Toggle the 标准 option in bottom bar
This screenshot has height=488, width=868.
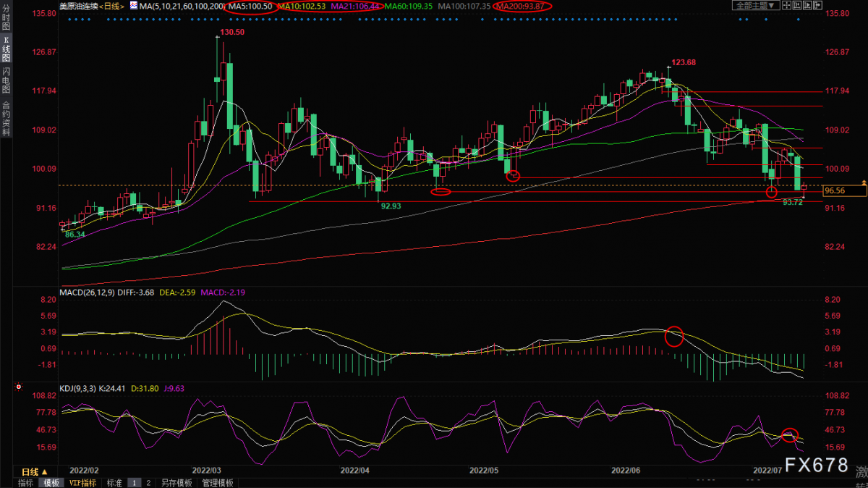tap(114, 483)
